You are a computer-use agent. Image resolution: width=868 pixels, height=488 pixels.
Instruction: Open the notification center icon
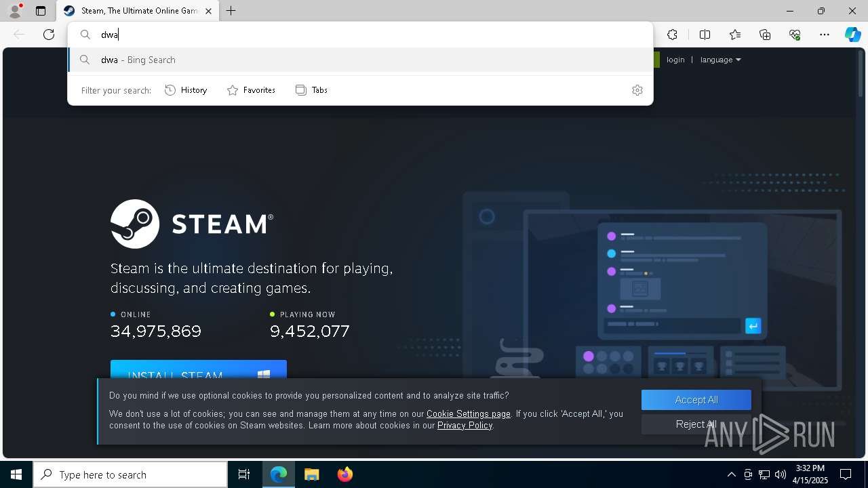point(846,474)
